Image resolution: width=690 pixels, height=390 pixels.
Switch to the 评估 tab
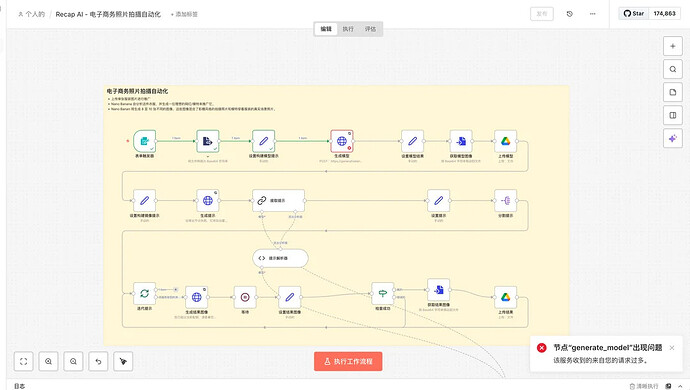coord(371,29)
